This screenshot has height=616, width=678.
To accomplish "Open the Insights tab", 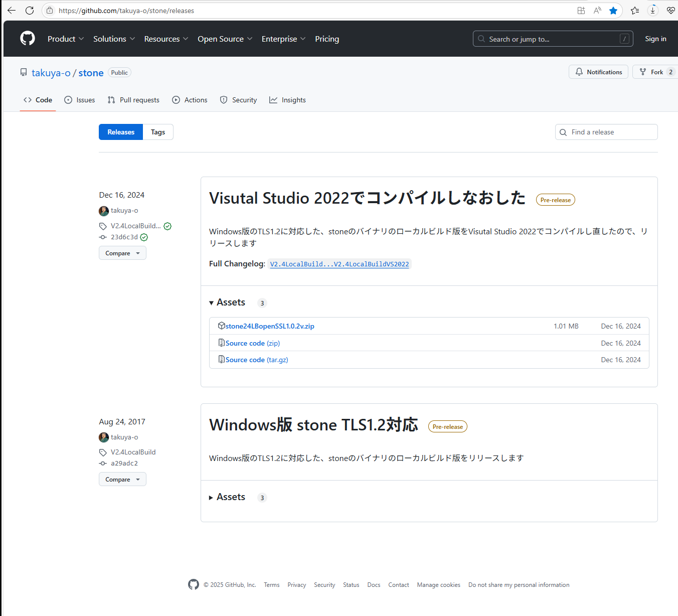I will 287,100.
